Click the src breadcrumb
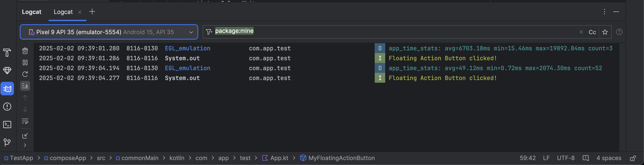Viewport: 644px width, 165px height. tap(101, 158)
